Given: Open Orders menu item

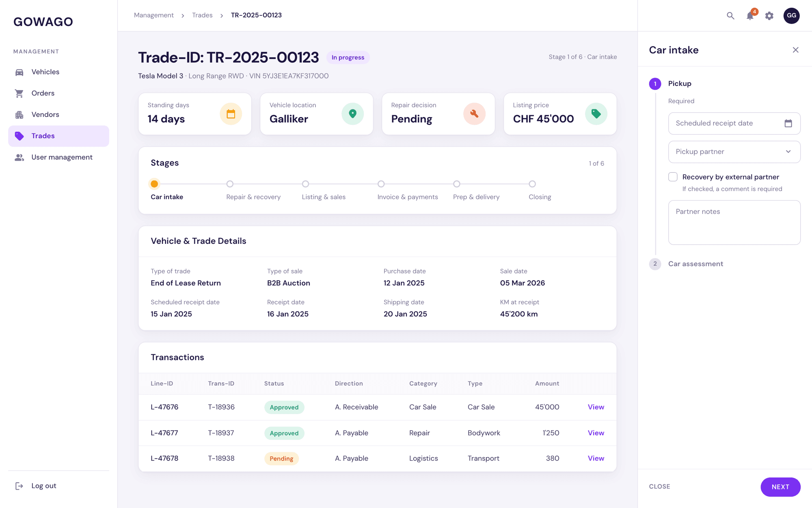Looking at the screenshot, I should (x=58, y=93).
